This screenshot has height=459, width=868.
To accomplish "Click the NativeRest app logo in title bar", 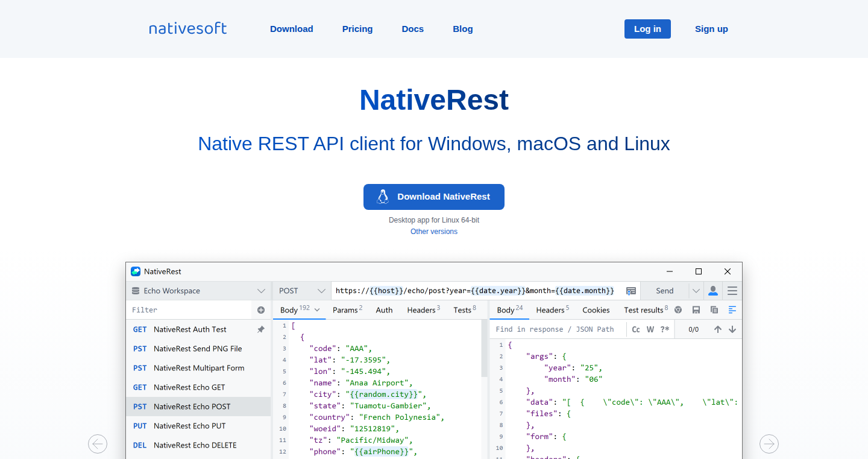I will 136,271.
